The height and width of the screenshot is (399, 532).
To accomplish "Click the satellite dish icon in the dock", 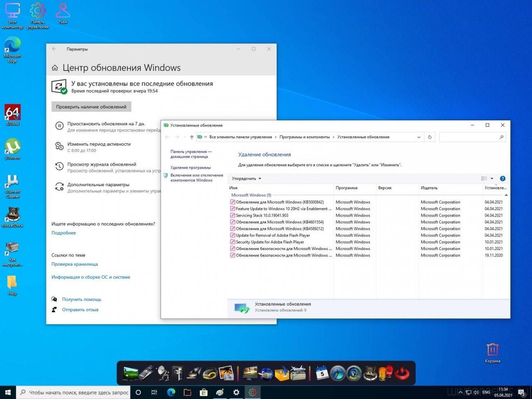I will [x=162, y=373].
